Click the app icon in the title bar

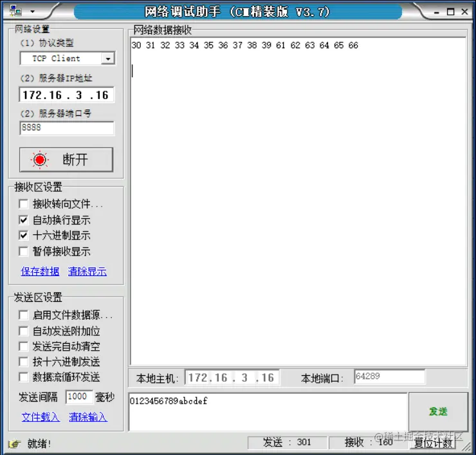pos(15,11)
